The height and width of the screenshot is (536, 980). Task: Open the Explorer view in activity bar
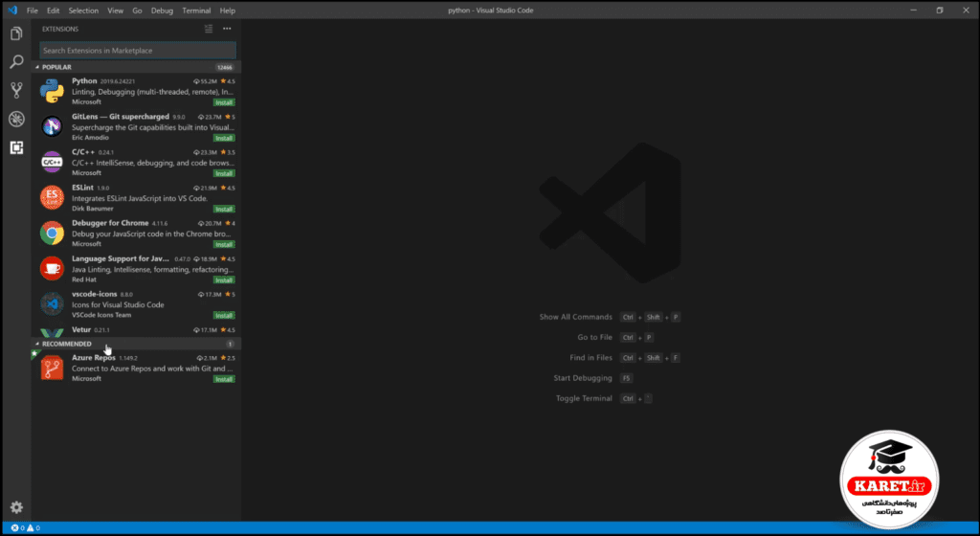pyautogui.click(x=16, y=33)
